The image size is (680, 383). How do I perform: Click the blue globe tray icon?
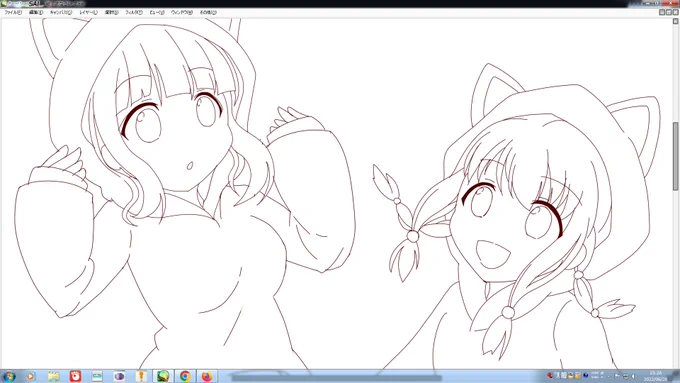pyautogui.click(x=585, y=376)
